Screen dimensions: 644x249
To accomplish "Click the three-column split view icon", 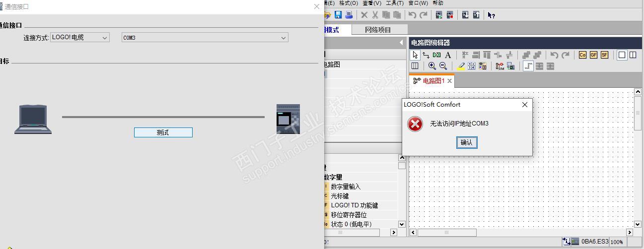I will click(415, 66).
